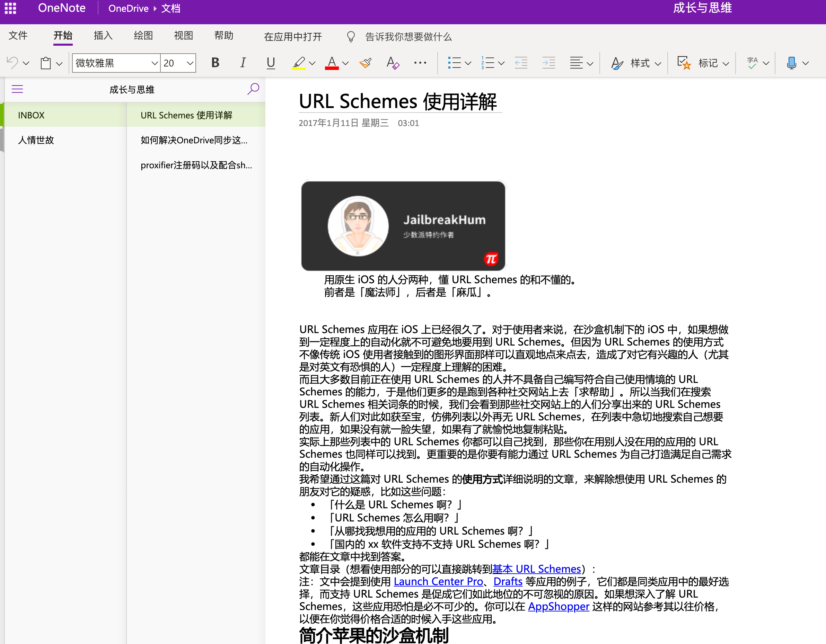The image size is (826, 644).
Task: Click the undo arrow icon
Action: (12, 63)
